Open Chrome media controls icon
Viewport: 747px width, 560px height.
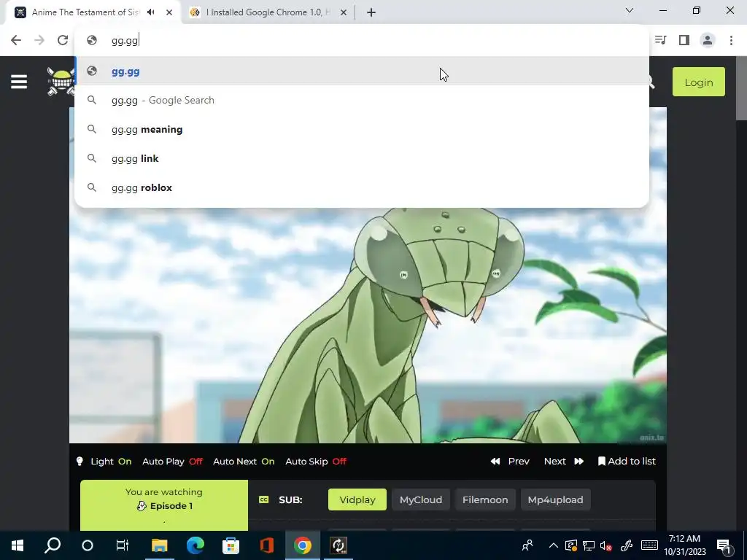(660, 40)
